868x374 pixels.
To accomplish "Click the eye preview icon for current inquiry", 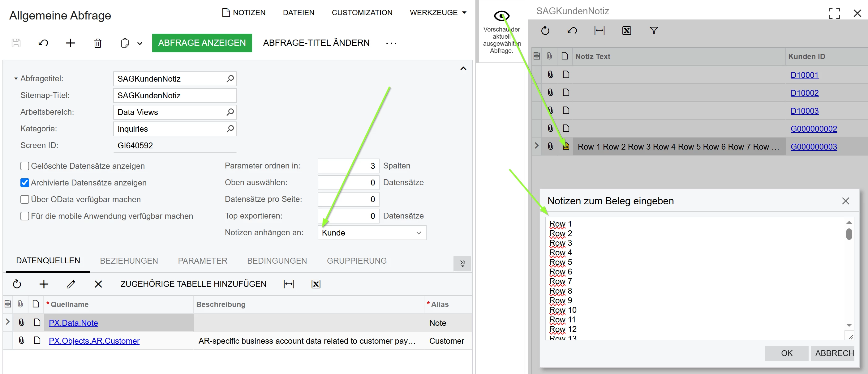I will tap(501, 15).
